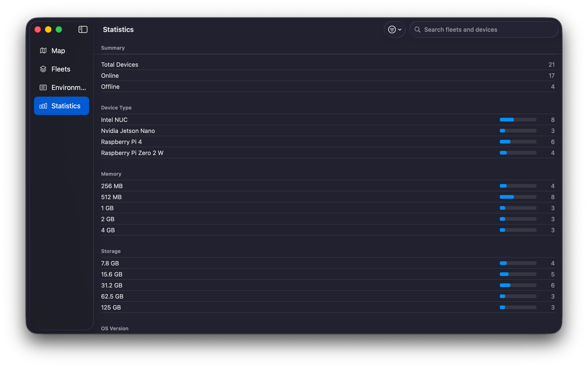Click the 1 GB memory label

(x=107, y=208)
